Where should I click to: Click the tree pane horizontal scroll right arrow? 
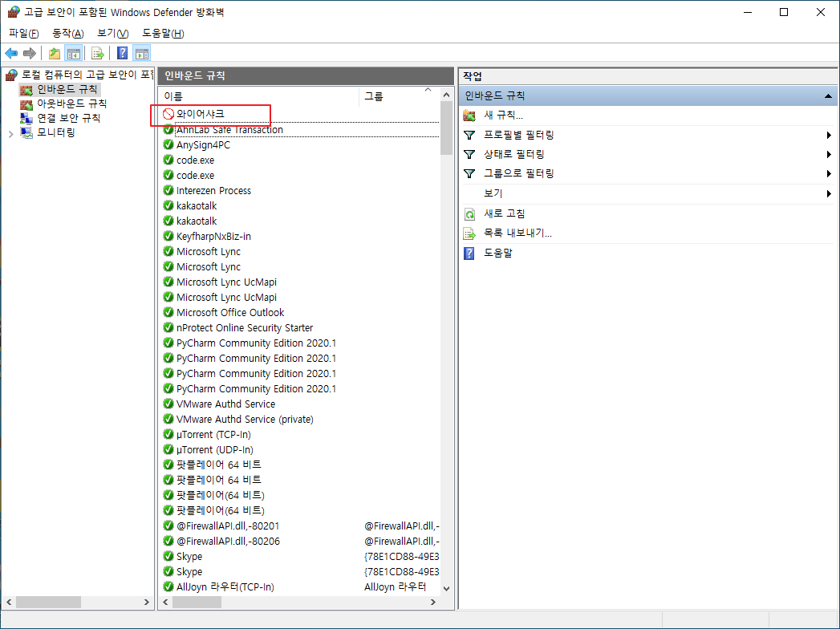coord(146,603)
